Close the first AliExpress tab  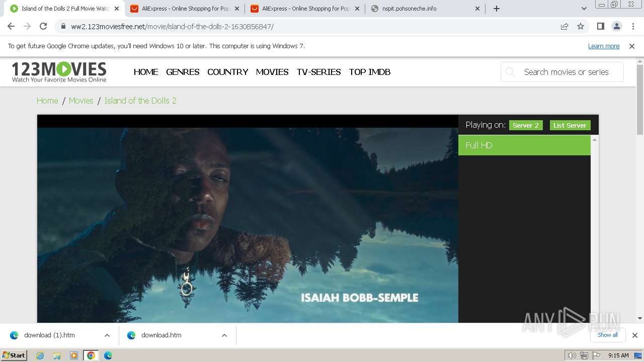237,9
